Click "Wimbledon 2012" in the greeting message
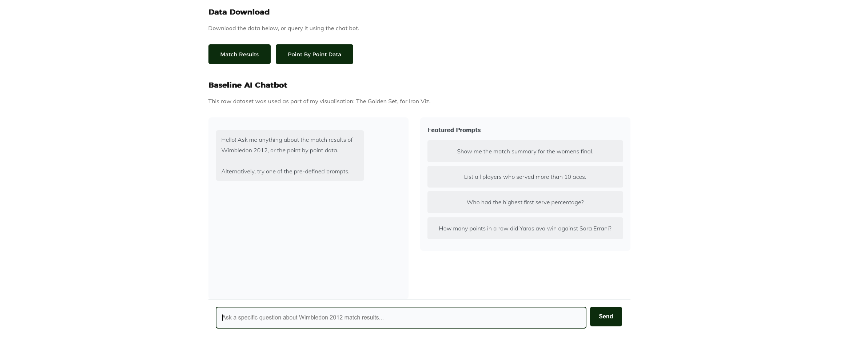This screenshot has width=868, height=342. coord(244,150)
